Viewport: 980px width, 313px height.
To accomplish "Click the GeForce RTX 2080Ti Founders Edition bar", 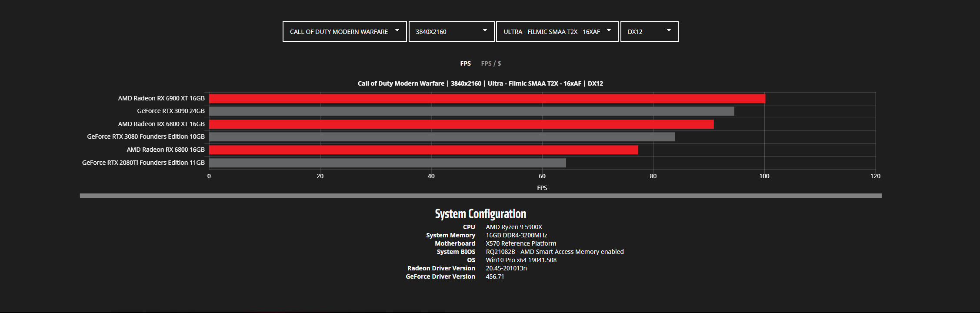I will 387,163.
